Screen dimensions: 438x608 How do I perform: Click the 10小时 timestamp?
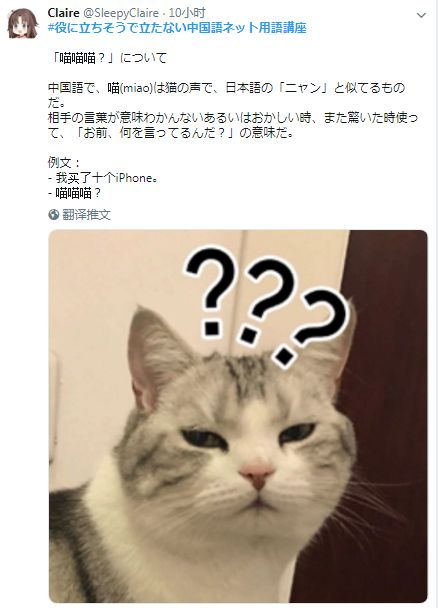tap(186, 13)
